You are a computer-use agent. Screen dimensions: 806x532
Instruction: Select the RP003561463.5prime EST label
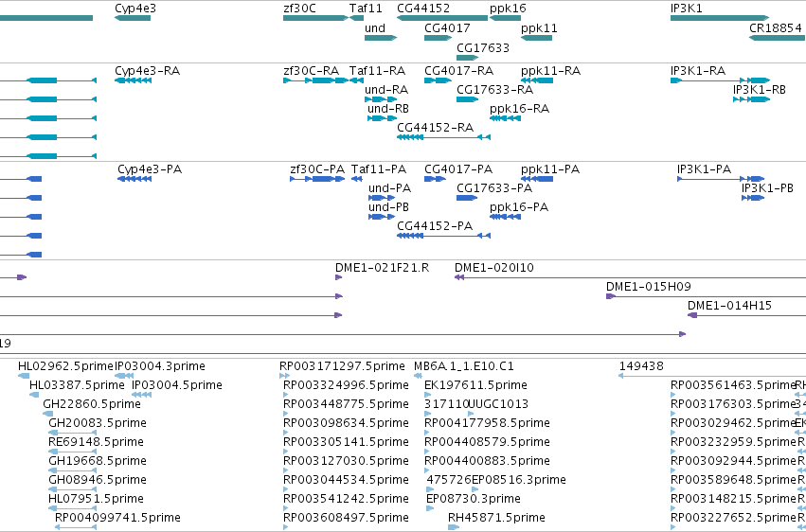pyautogui.click(x=733, y=385)
